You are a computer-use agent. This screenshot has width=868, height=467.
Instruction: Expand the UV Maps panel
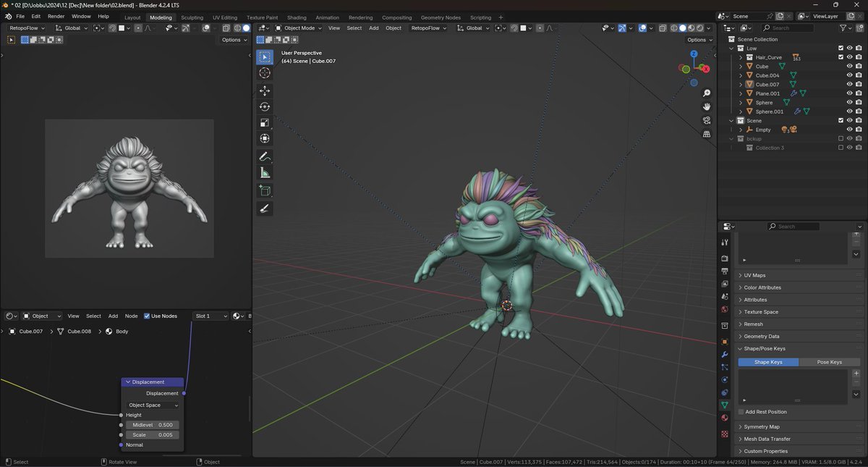tap(754, 275)
